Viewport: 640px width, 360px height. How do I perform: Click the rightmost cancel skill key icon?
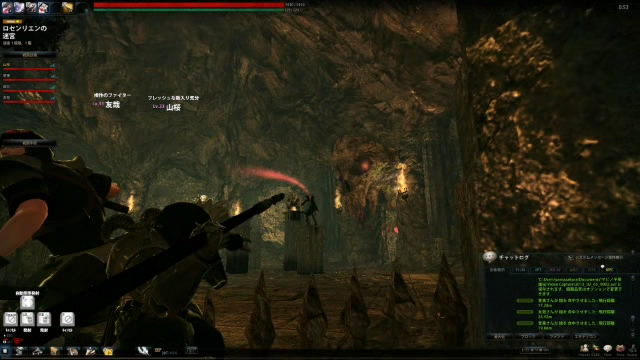click(x=67, y=319)
